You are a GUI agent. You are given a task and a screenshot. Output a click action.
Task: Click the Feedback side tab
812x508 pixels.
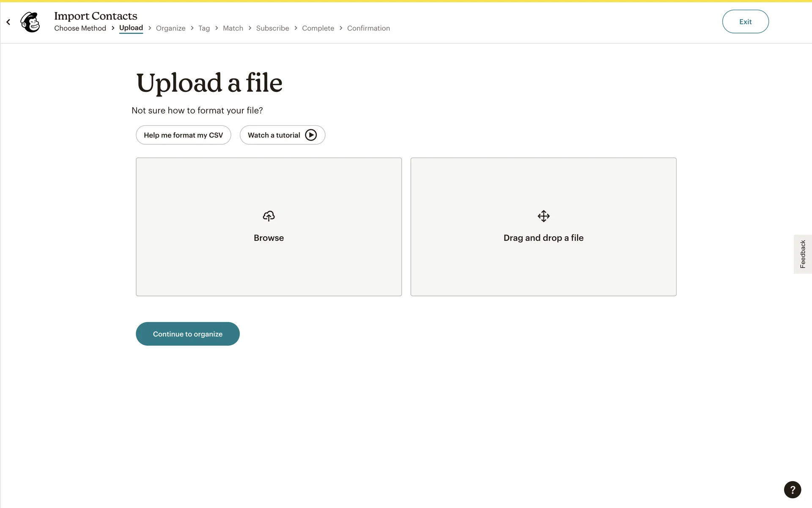[x=802, y=254]
